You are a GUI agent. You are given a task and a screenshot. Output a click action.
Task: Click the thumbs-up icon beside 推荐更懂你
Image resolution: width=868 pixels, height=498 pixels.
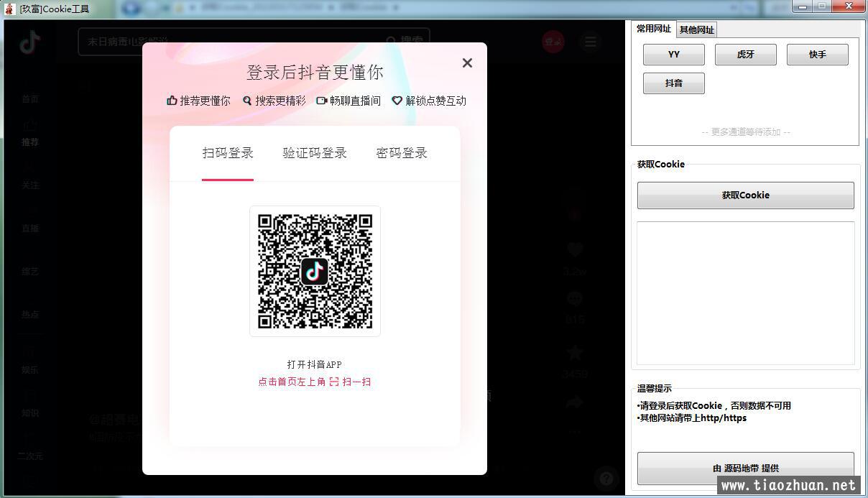[172, 101]
